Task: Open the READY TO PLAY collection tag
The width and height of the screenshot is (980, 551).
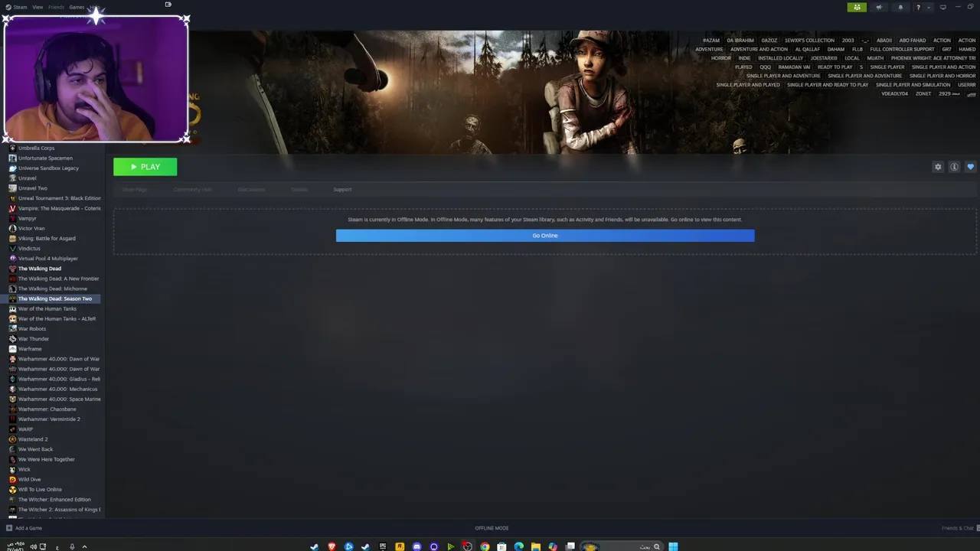Action: click(x=835, y=67)
